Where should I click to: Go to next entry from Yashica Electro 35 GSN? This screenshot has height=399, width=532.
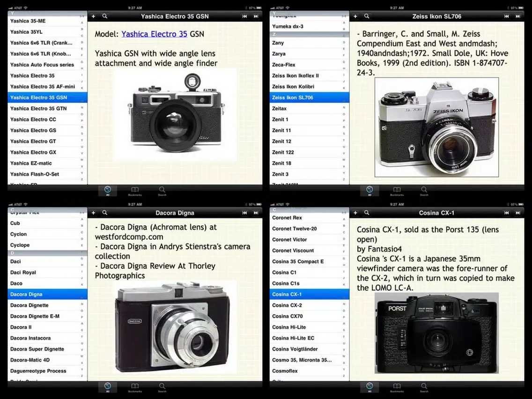point(256,16)
